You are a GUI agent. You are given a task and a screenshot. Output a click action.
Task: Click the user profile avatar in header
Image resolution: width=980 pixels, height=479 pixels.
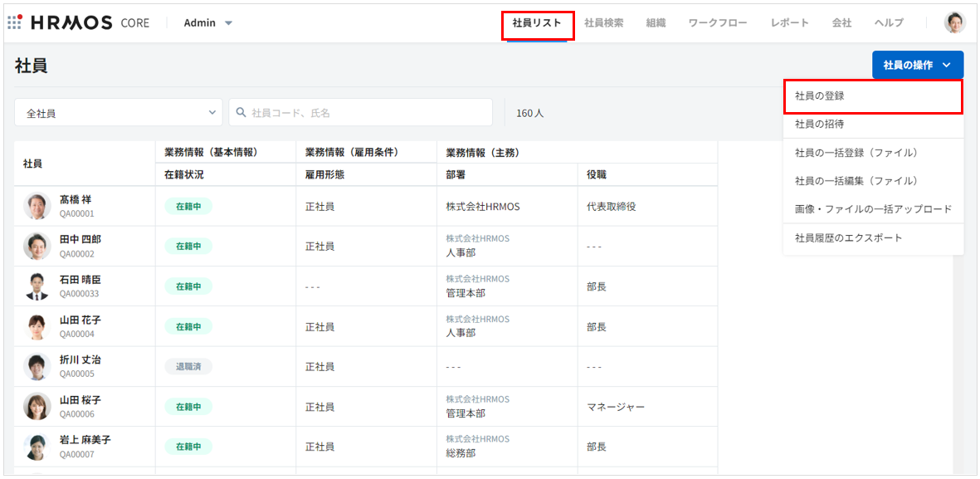click(954, 22)
